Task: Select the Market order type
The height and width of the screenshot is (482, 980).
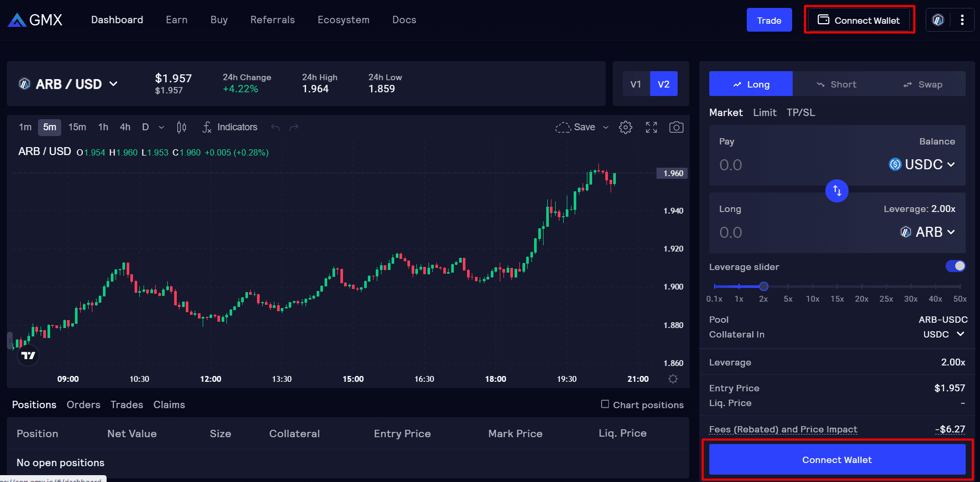Action: [x=726, y=112]
